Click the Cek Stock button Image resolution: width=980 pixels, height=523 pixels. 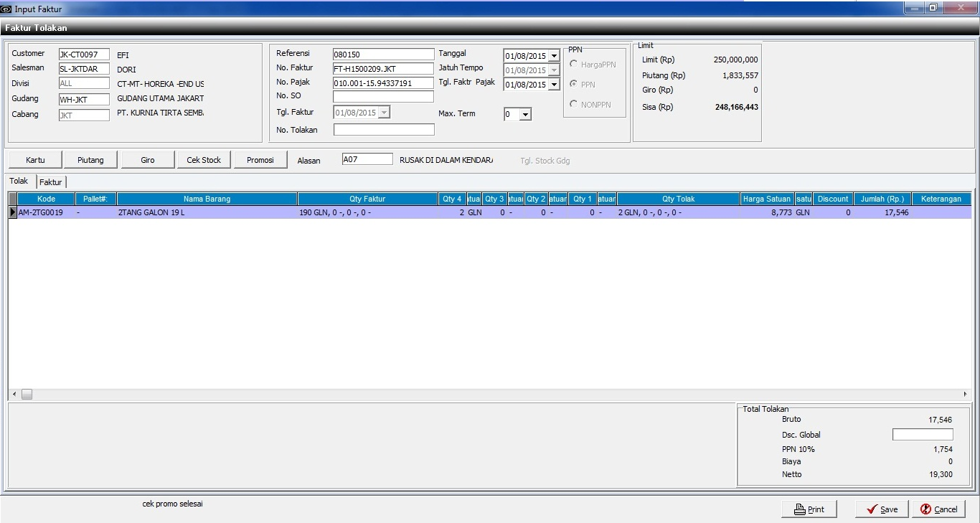tap(204, 160)
